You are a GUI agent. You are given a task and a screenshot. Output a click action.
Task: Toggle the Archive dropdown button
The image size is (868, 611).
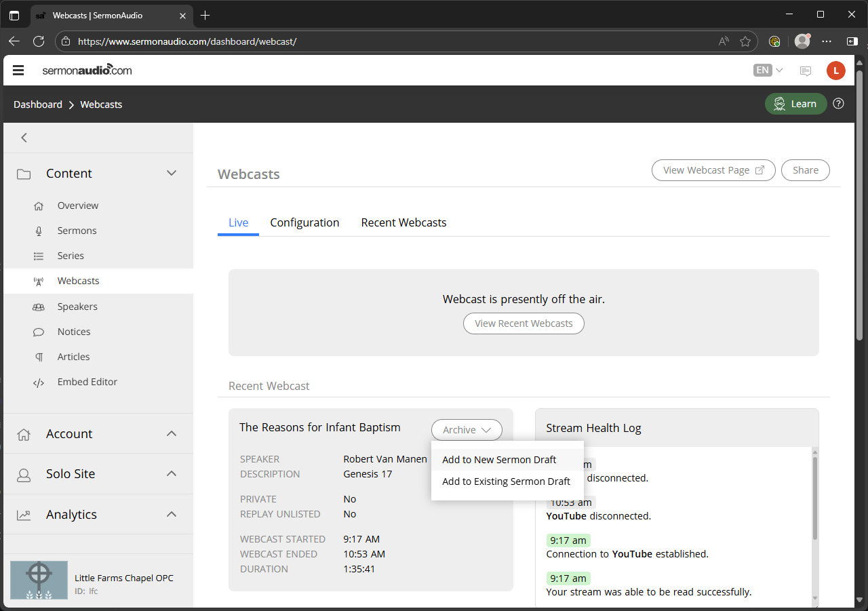[467, 430]
